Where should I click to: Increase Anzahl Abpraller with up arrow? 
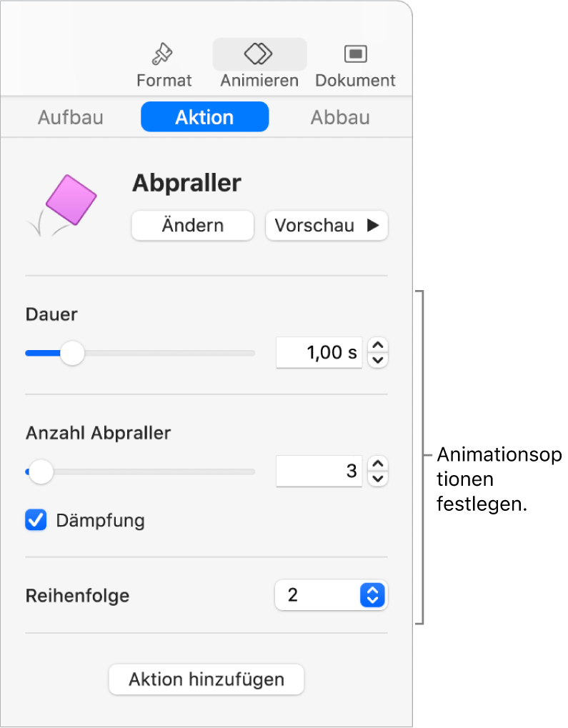click(x=378, y=464)
